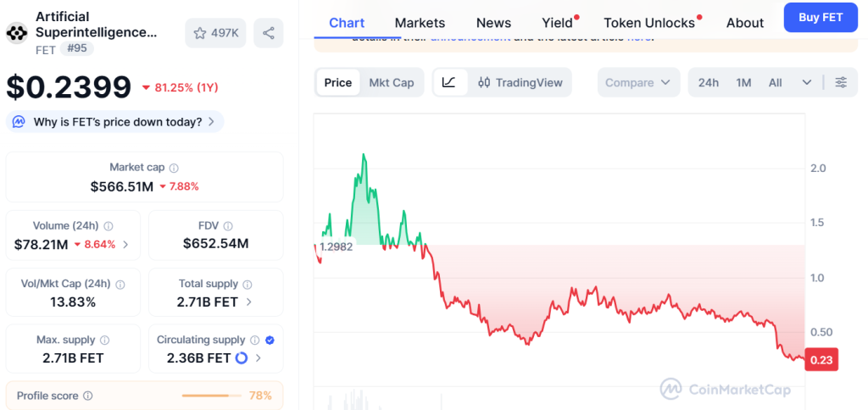Click the FET token logo icon
The height and width of the screenshot is (410, 868).
pos(17,33)
